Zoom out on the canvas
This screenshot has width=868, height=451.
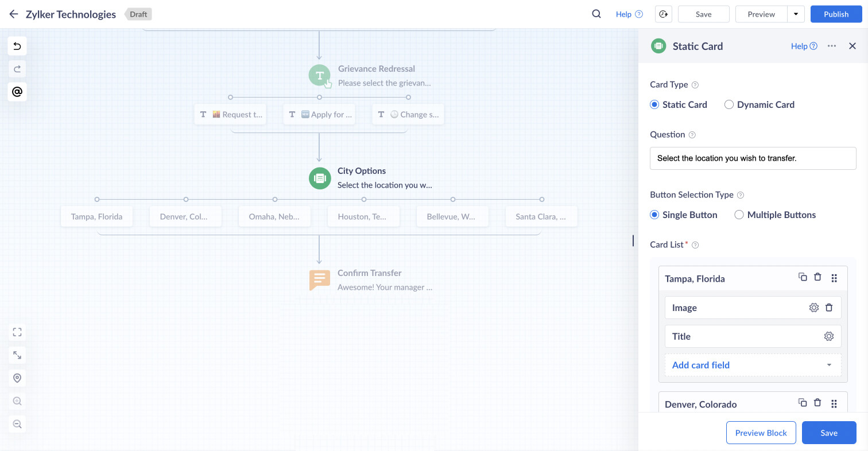(17, 424)
